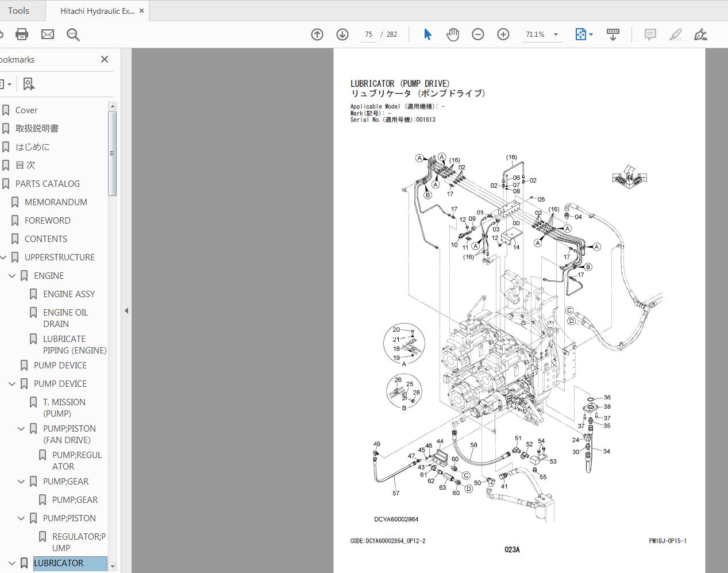The height and width of the screenshot is (573, 728).
Task: Activate the Selection arrow tool
Action: point(427,34)
